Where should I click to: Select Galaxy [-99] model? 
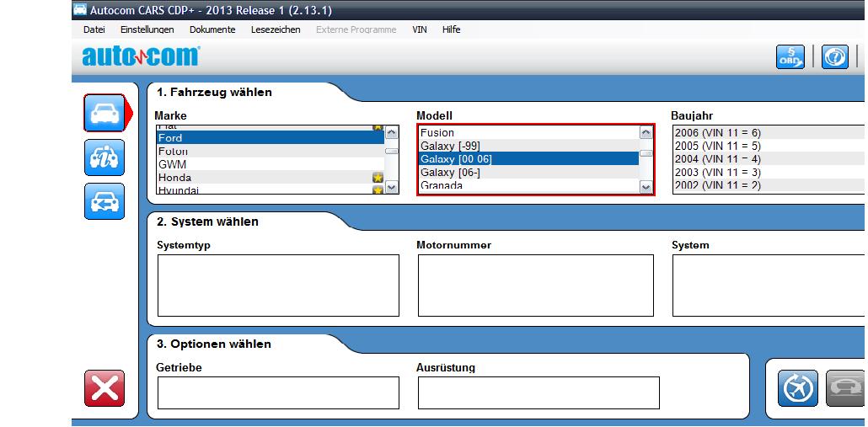(528, 146)
